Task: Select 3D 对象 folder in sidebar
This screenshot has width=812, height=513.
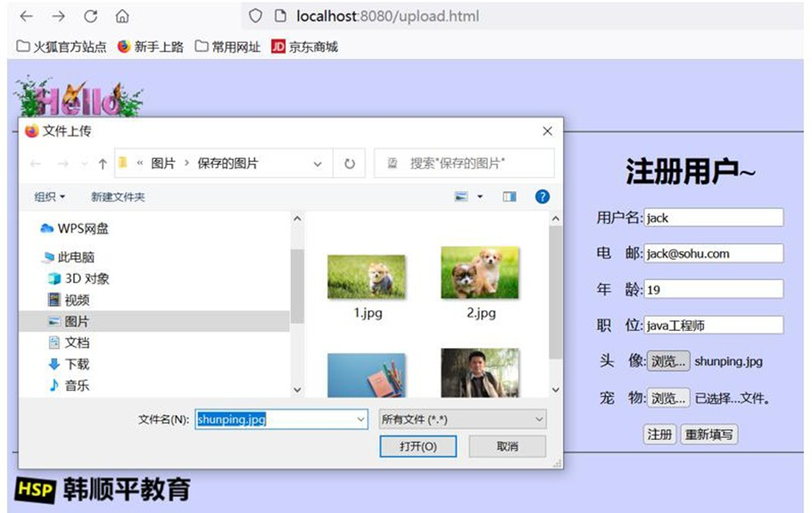Action: click(x=79, y=278)
